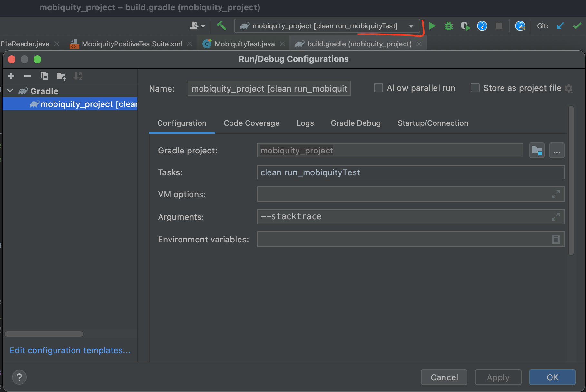Click Edit configuration templates link
Viewport: 586px width, 392px height.
70,350
